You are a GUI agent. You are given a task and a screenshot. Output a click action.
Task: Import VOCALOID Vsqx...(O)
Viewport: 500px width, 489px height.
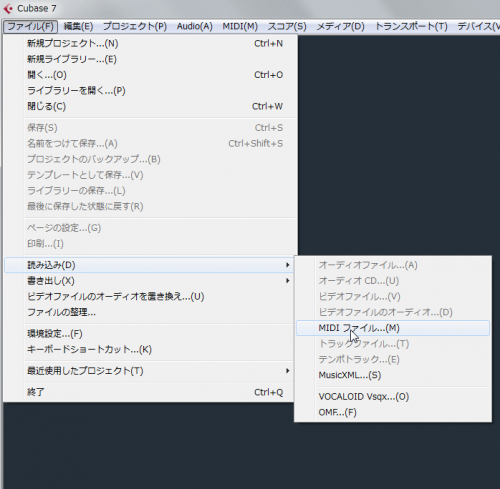(x=393, y=397)
